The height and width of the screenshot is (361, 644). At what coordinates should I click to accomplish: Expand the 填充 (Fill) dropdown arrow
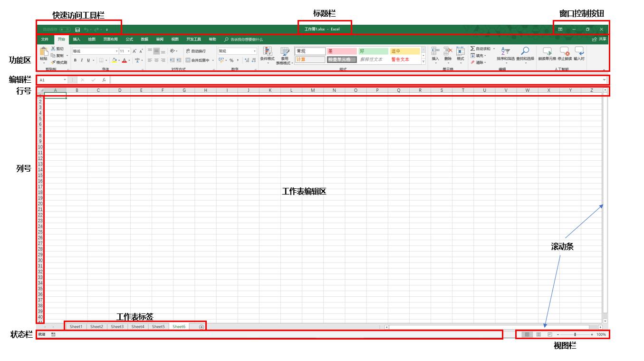[485, 55]
